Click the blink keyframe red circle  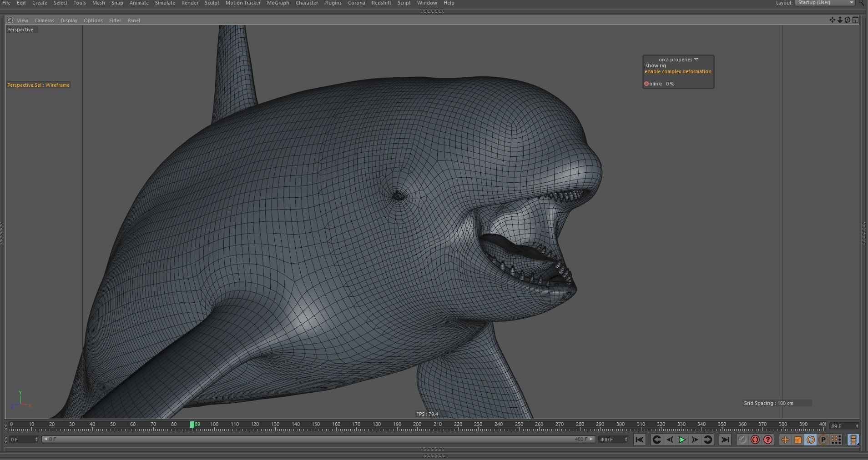coord(646,84)
